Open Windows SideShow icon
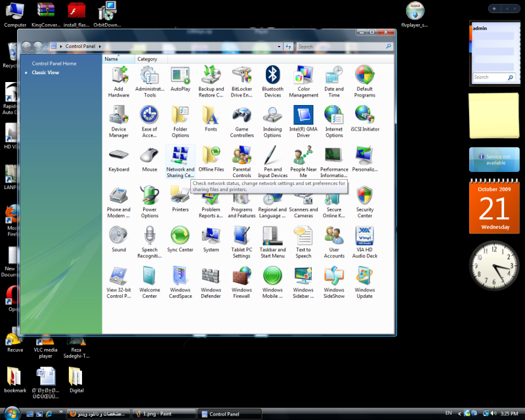525x420 pixels. (334, 282)
